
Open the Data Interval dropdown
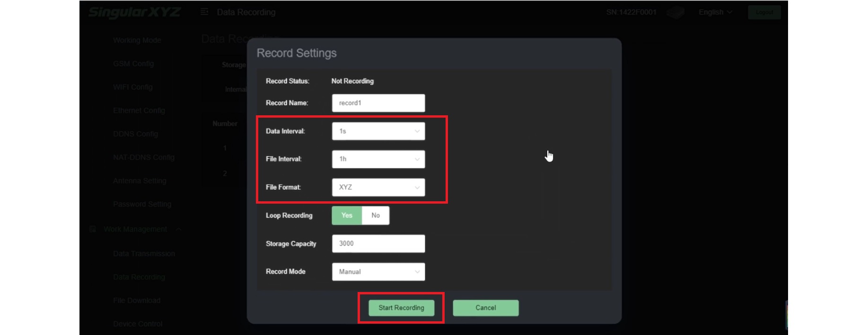[378, 131]
